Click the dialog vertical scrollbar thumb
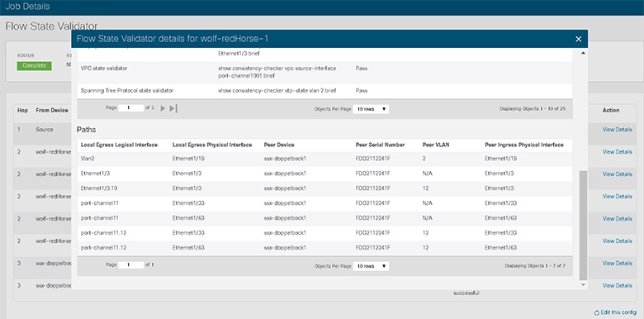The image size is (644, 319). click(x=583, y=226)
